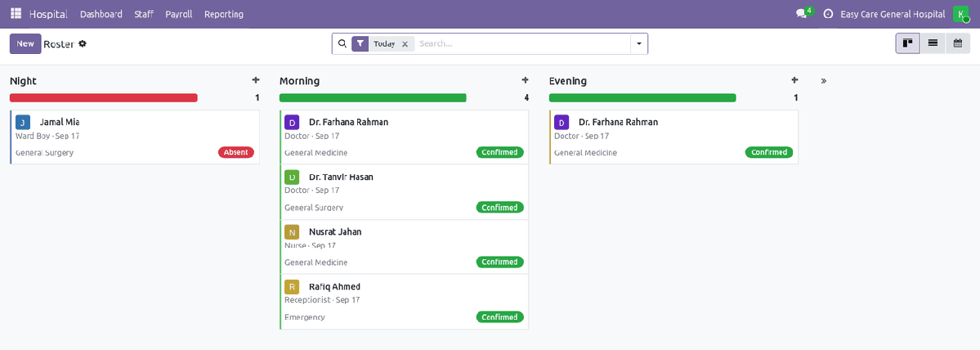Click the Roster breadcrumb title
This screenshot has width=980, height=350.
59,44
